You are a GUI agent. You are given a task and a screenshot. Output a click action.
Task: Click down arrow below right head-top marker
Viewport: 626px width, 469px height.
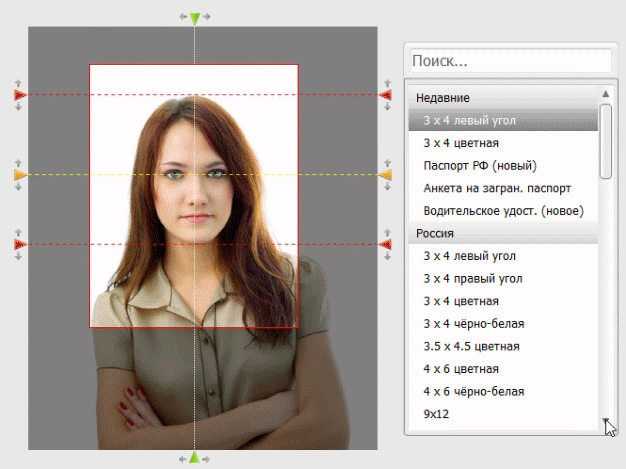click(387, 107)
